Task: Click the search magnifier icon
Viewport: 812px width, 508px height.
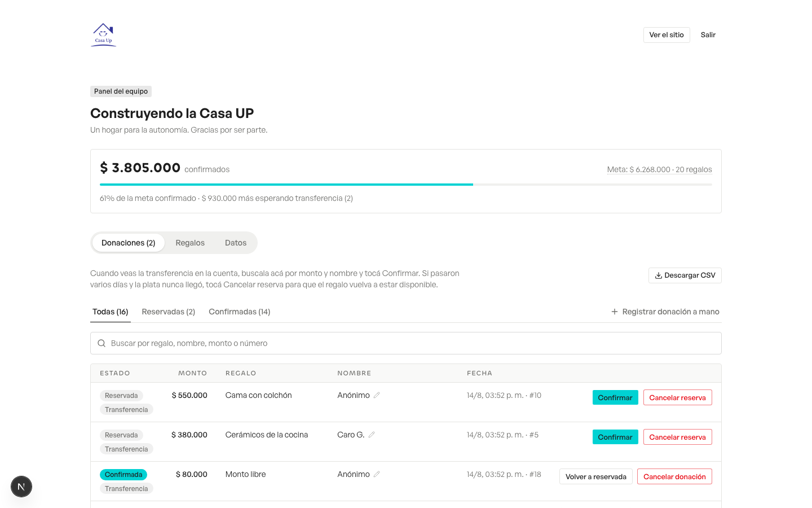Action: [101, 343]
